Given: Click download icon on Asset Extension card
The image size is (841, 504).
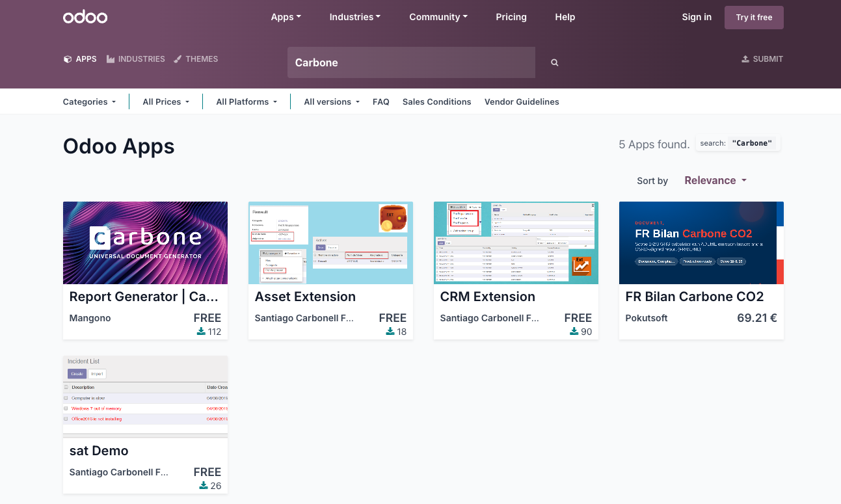Looking at the screenshot, I should point(390,332).
